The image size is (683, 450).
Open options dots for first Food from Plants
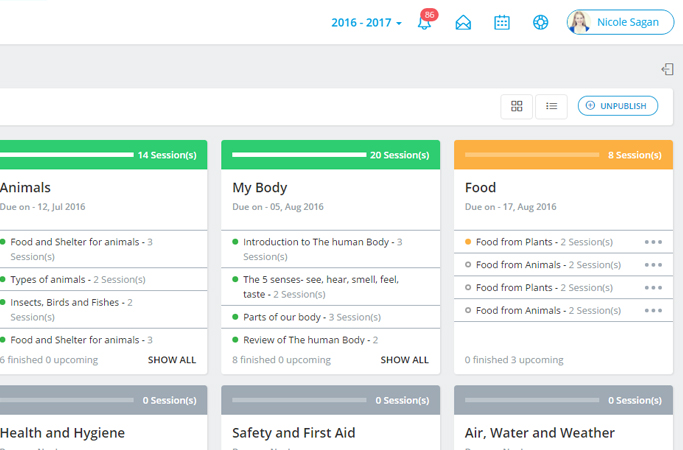pos(653,242)
